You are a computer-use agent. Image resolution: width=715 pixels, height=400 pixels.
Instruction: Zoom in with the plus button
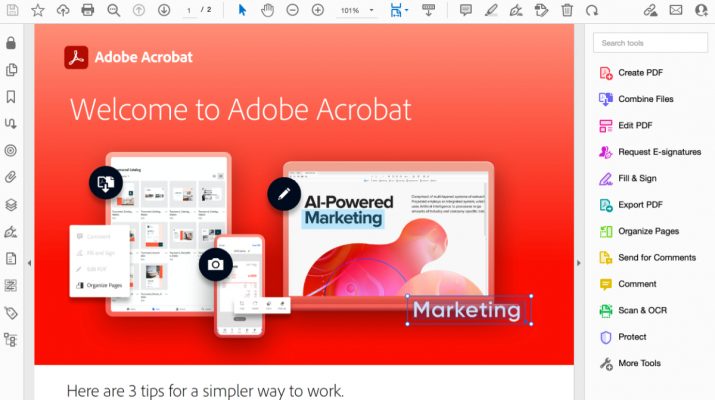pos(317,10)
